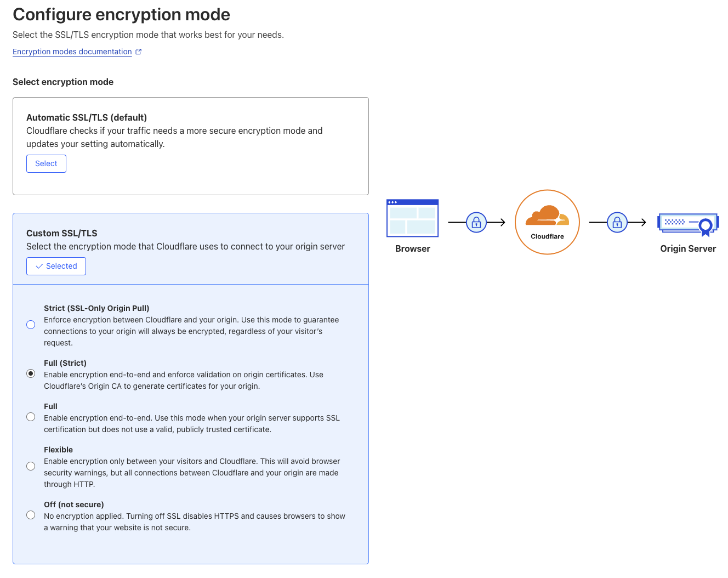
Task: Click lock icon between Cloudflare and Origin Server
Action: coord(617,222)
